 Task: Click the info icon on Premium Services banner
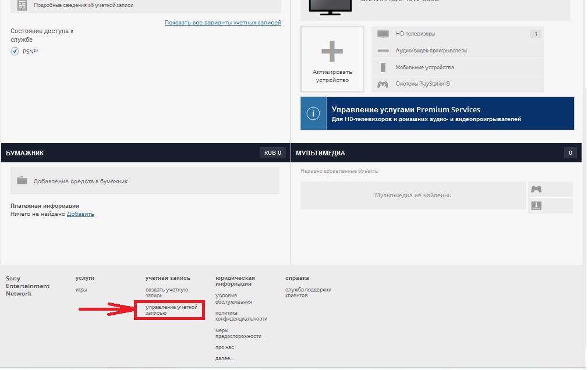314,113
